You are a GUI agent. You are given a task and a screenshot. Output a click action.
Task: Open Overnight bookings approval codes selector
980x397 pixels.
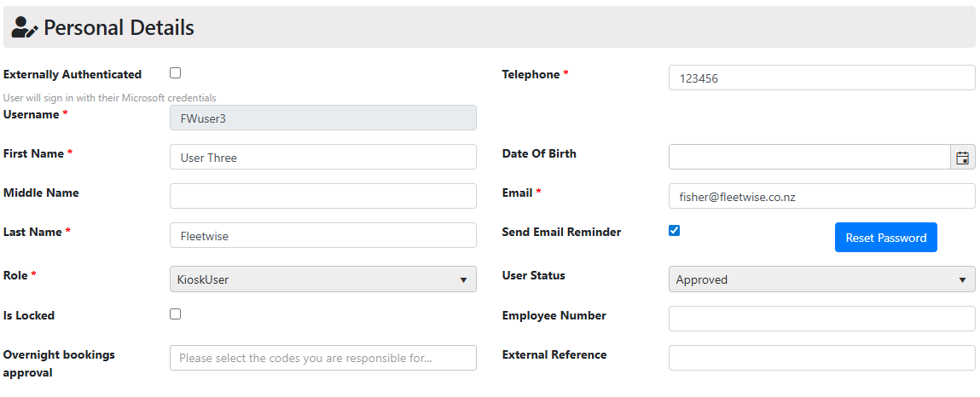(323, 358)
